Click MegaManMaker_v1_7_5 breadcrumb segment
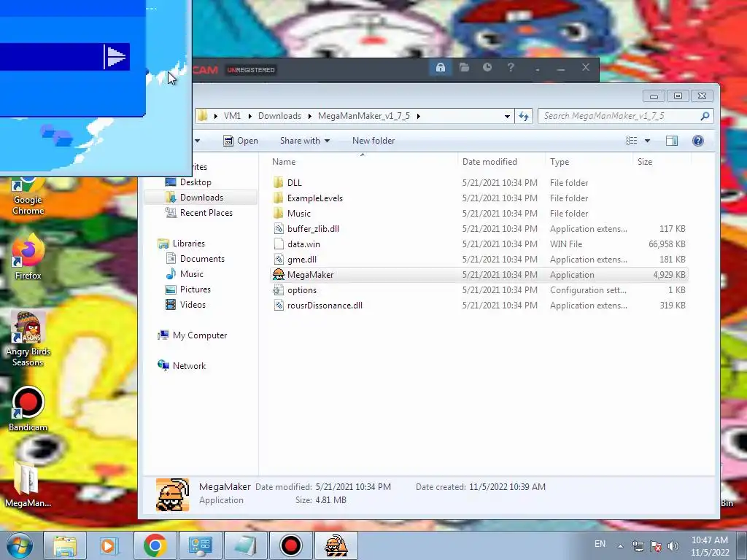Screen dimensions: 747x560 [x=364, y=116]
